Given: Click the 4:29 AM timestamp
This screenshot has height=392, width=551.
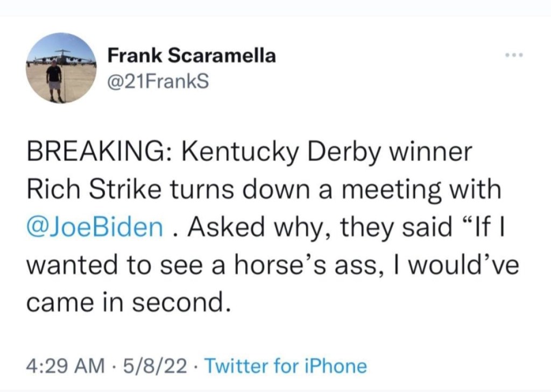Looking at the screenshot, I should pyautogui.click(x=65, y=366).
